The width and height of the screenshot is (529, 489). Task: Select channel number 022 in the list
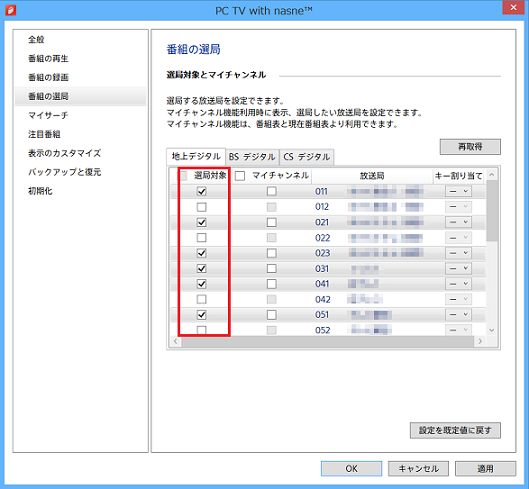[x=323, y=238]
